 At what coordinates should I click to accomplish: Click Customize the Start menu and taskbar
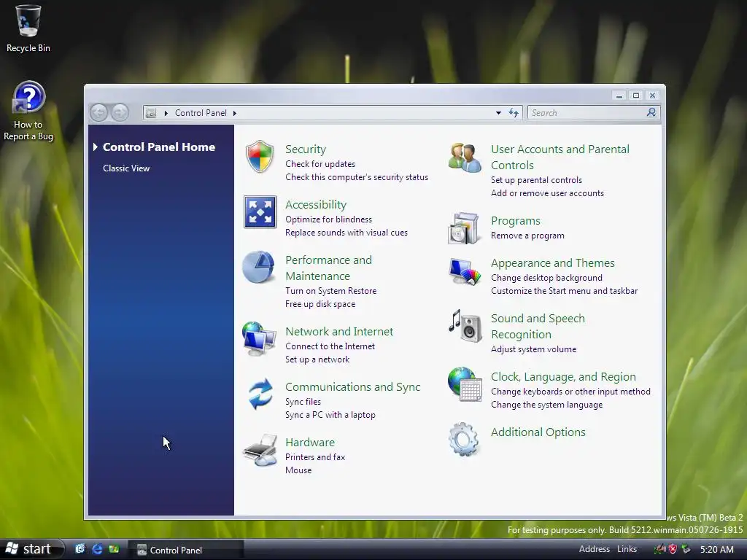[x=564, y=291]
